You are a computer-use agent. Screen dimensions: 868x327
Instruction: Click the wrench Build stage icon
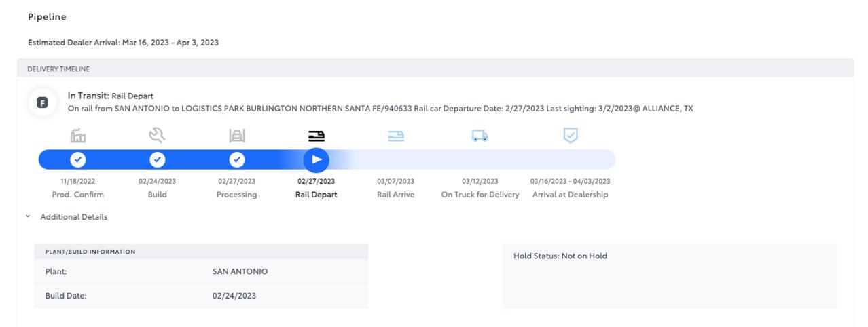coord(157,136)
